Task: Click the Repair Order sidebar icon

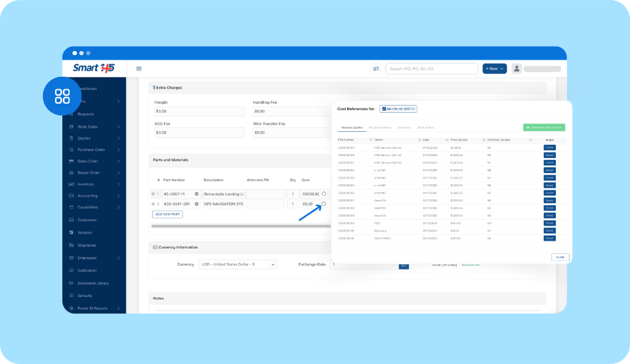Action: (72, 172)
